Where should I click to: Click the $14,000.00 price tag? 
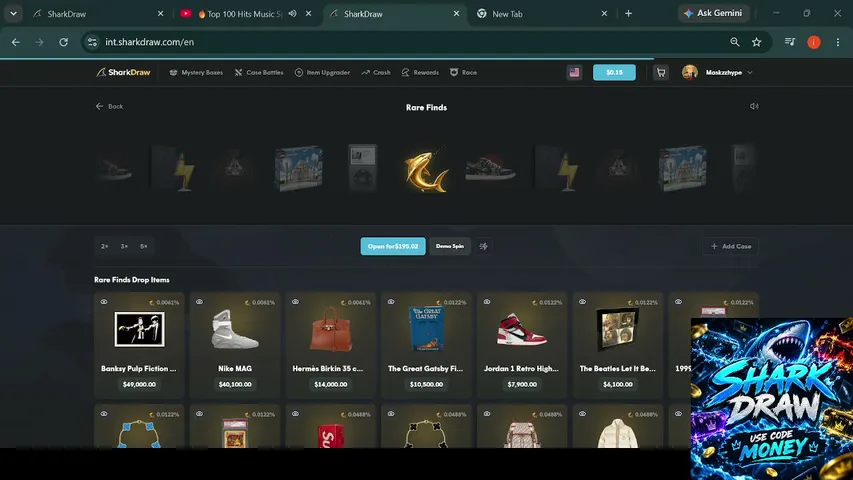(x=330, y=384)
